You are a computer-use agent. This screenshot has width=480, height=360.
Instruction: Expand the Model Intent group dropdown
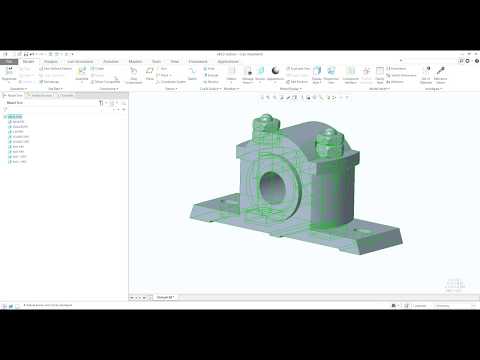(379, 89)
